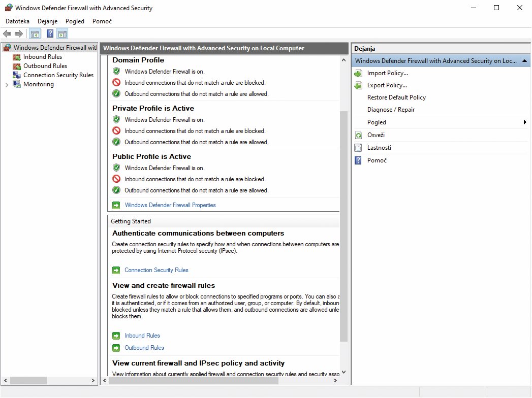The image size is (532, 398).
Task: Follow the Inbound Rules link in Getting Started
Action: pyautogui.click(x=142, y=336)
